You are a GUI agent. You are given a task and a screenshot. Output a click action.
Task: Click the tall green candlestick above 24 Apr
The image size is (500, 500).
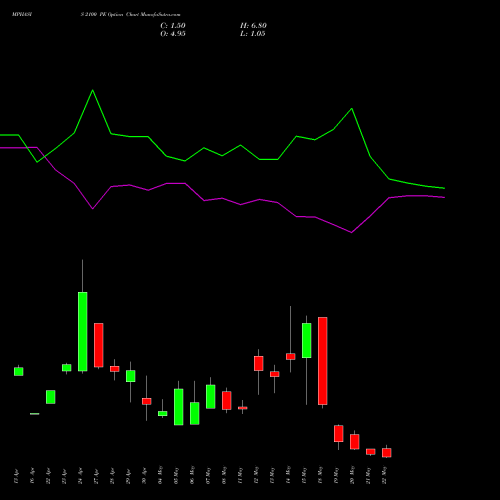[83, 331]
